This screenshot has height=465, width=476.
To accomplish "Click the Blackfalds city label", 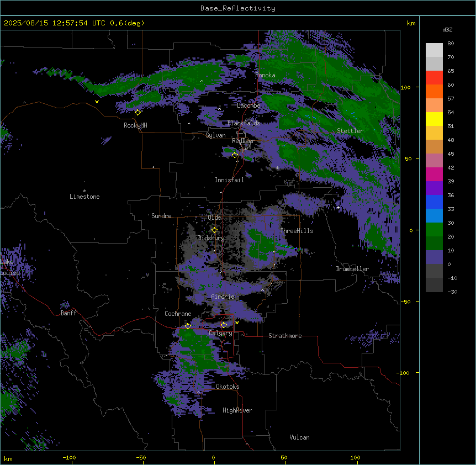I will click(244, 123).
